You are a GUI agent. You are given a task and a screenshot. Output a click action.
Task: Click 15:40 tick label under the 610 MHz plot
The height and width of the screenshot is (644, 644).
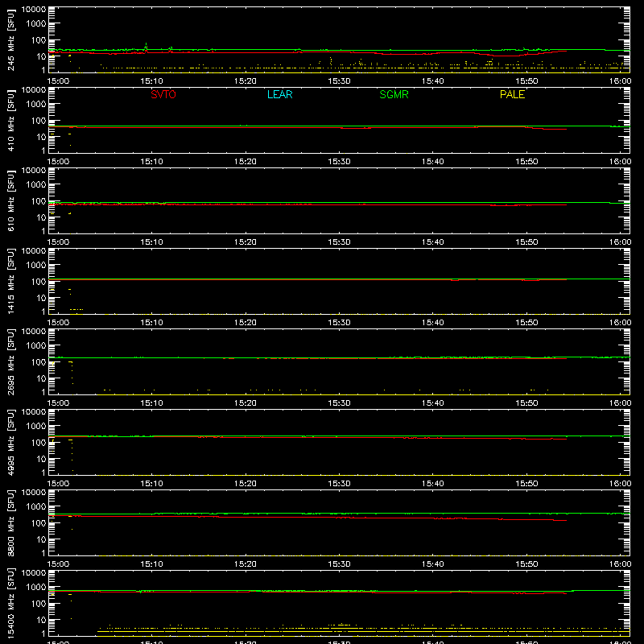[432, 242]
